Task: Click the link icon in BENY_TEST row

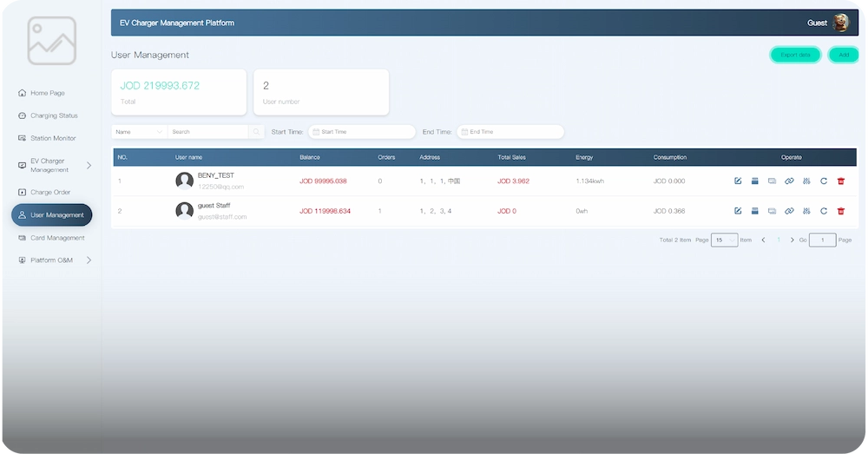Action: [x=789, y=181]
